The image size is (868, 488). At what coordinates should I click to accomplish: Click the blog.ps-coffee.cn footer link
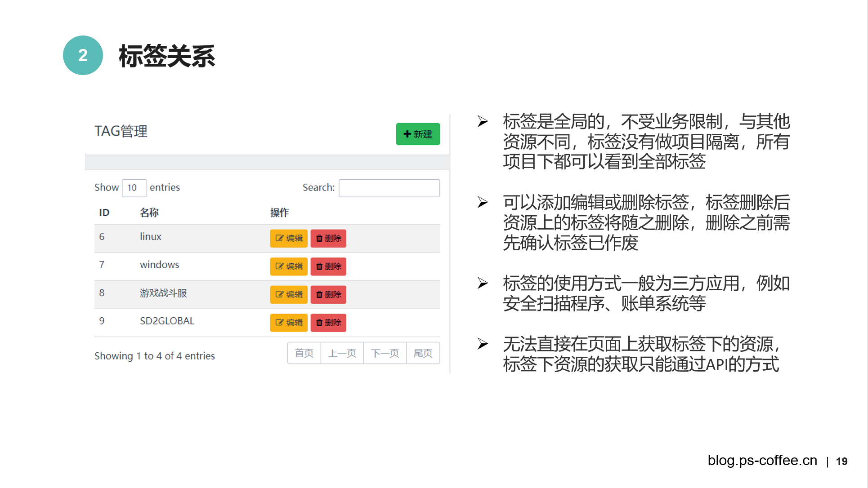coord(762,461)
